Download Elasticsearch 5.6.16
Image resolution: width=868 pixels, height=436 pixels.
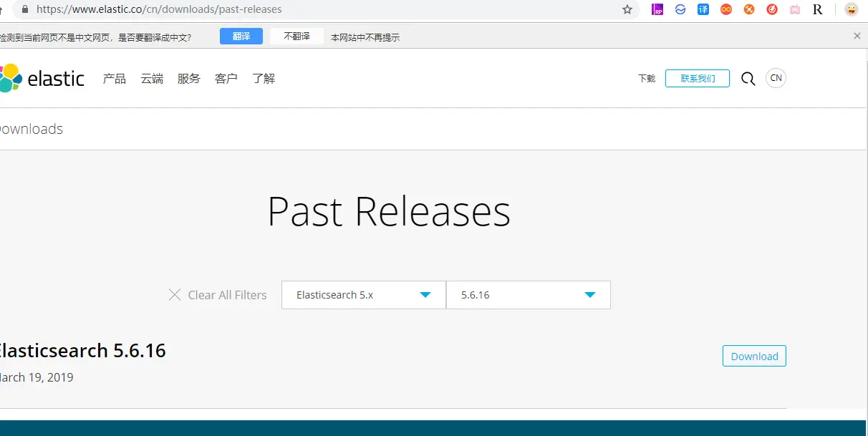754,356
